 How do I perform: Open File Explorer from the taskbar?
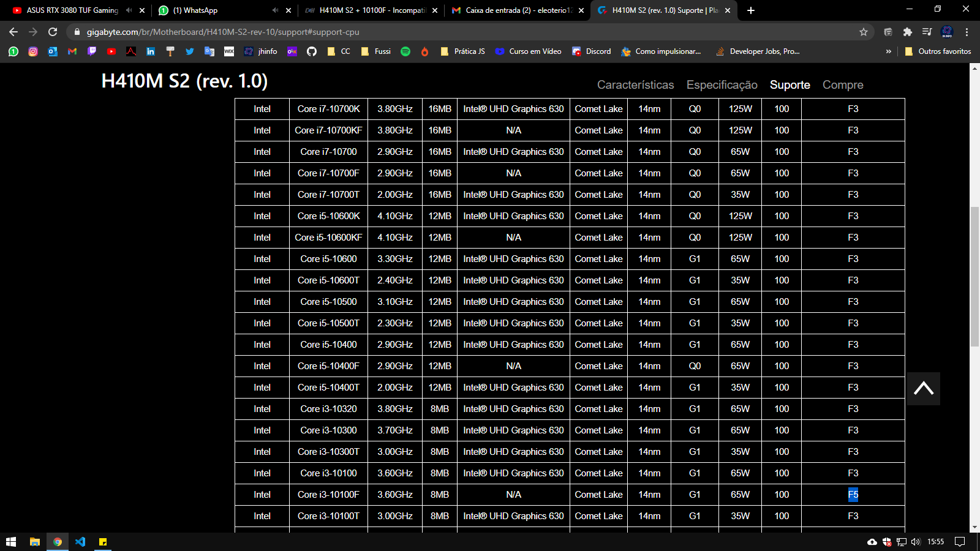pos(35,542)
